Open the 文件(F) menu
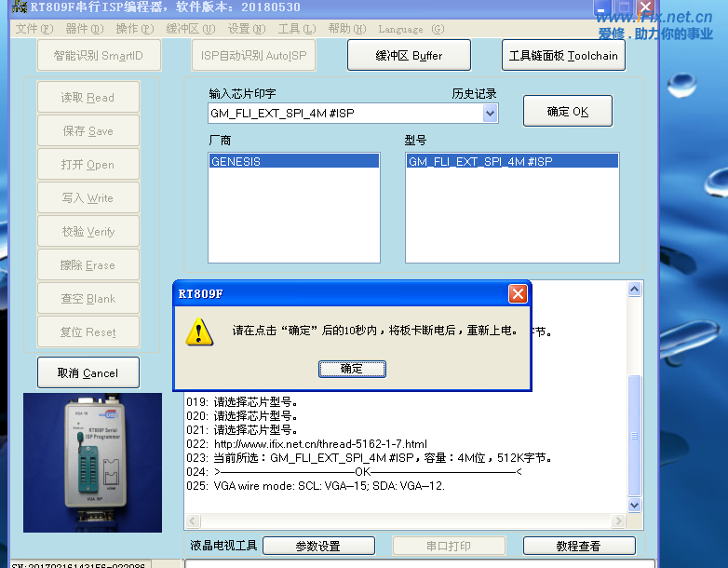 33,29
